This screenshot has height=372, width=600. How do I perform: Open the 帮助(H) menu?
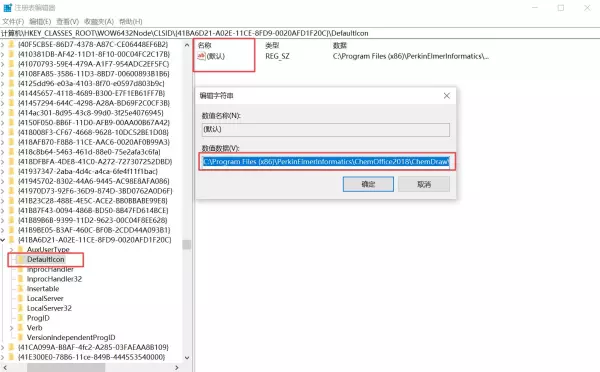coord(131,21)
